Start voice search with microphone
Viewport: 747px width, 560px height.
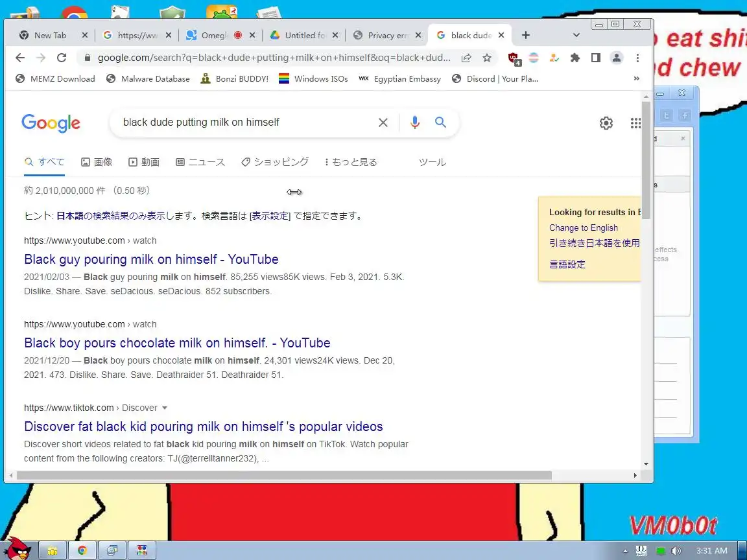click(x=415, y=122)
